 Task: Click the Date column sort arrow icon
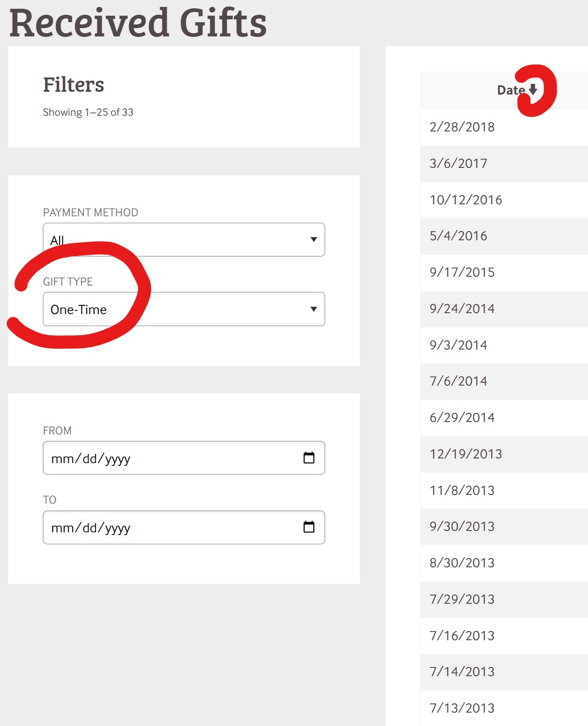pyautogui.click(x=533, y=89)
